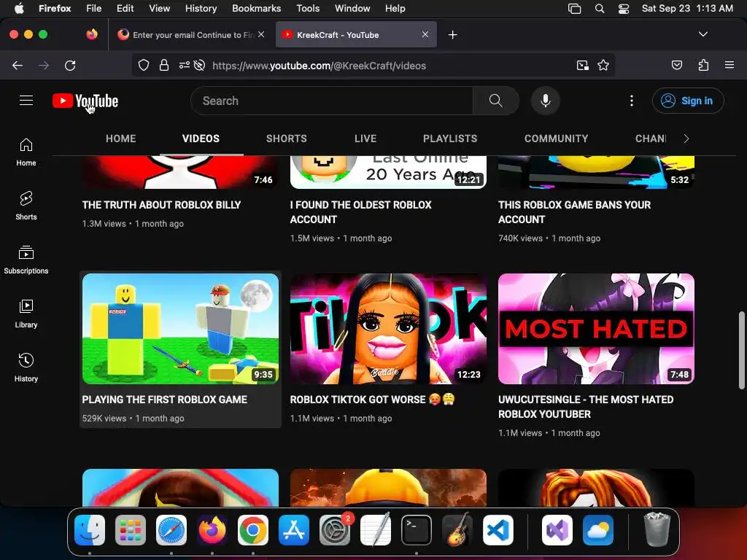Screen dimensions: 747x560
Task: Select the KreekCraft - YouTube tab
Action: tap(350, 35)
